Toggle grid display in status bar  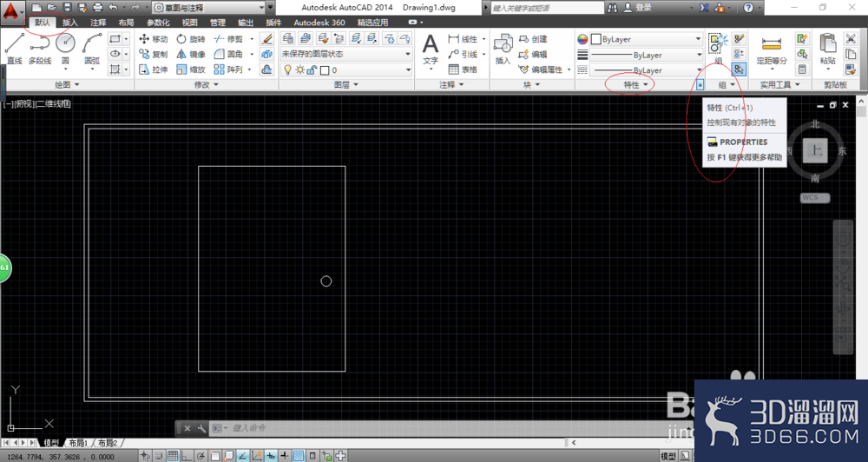coord(173,456)
